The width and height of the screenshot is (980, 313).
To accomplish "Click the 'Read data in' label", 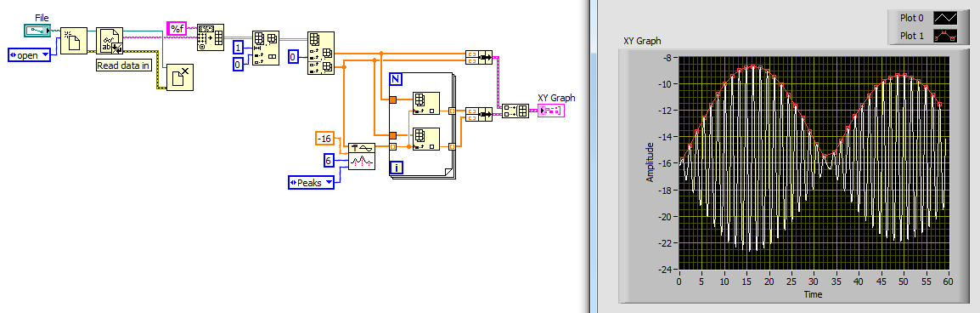I will [x=124, y=65].
